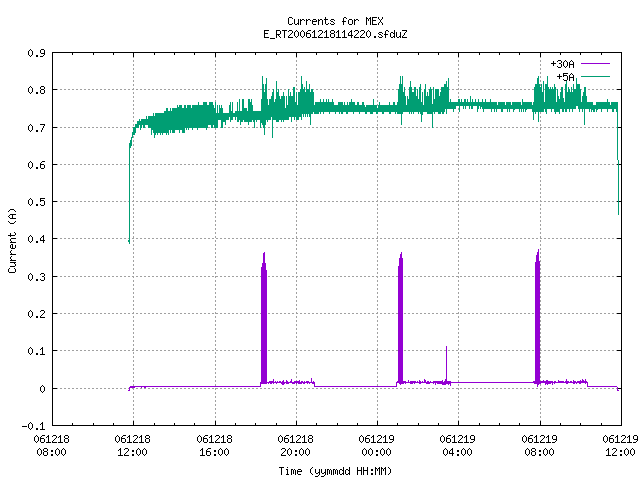Screen dimensions: 640x480
Task: Click the 0.8 y-axis tick label
Action: pyautogui.click(x=36, y=90)
